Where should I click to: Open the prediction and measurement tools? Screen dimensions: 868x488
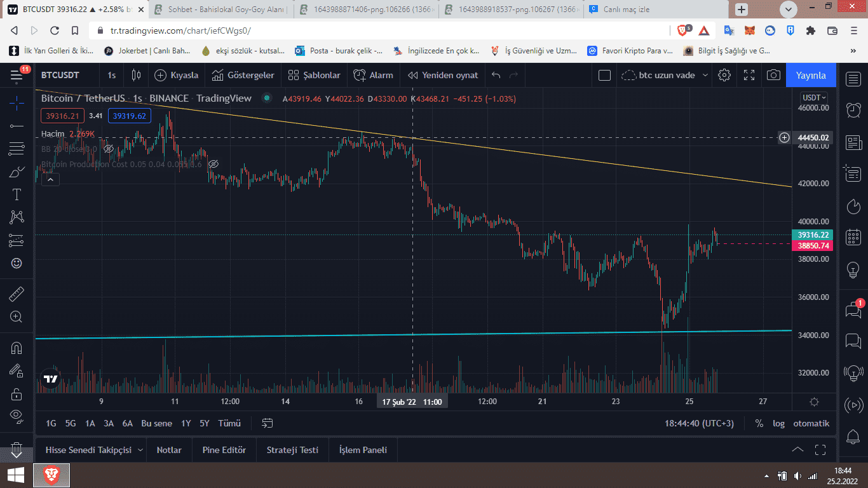(17, 240)
